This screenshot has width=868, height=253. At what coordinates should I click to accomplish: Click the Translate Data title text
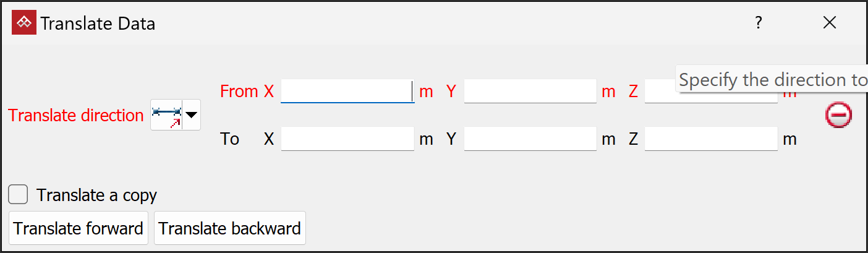(98, 24)
